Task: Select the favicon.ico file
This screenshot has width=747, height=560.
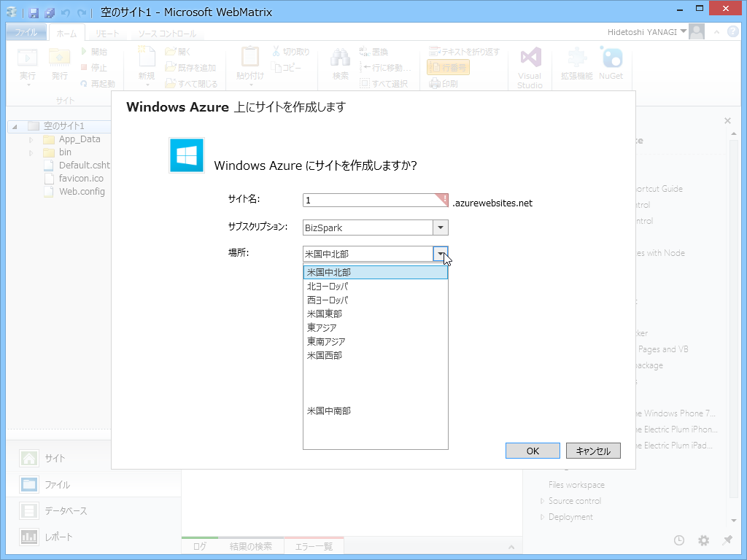Action: [74, 179]
